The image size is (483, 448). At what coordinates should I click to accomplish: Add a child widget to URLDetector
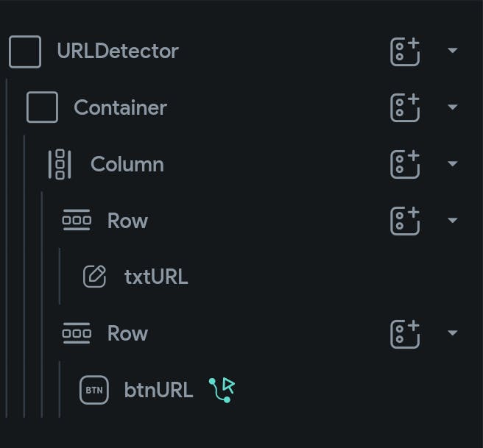405,51
